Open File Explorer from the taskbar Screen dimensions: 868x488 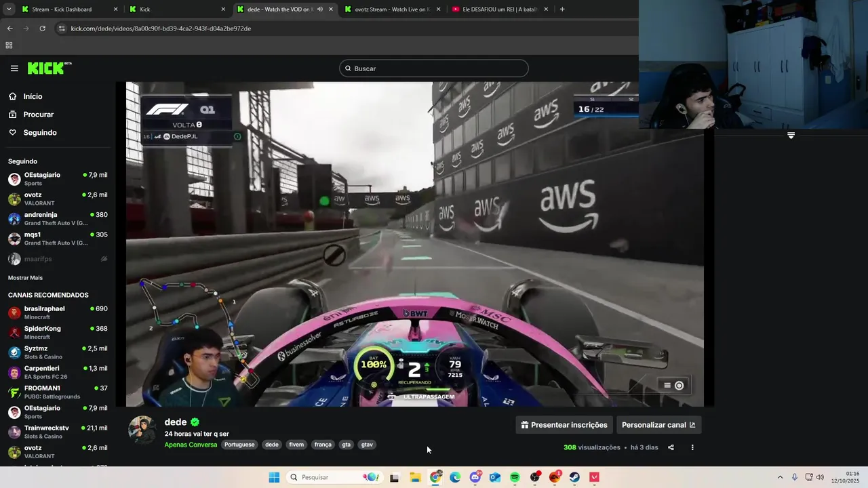[415, 477]
